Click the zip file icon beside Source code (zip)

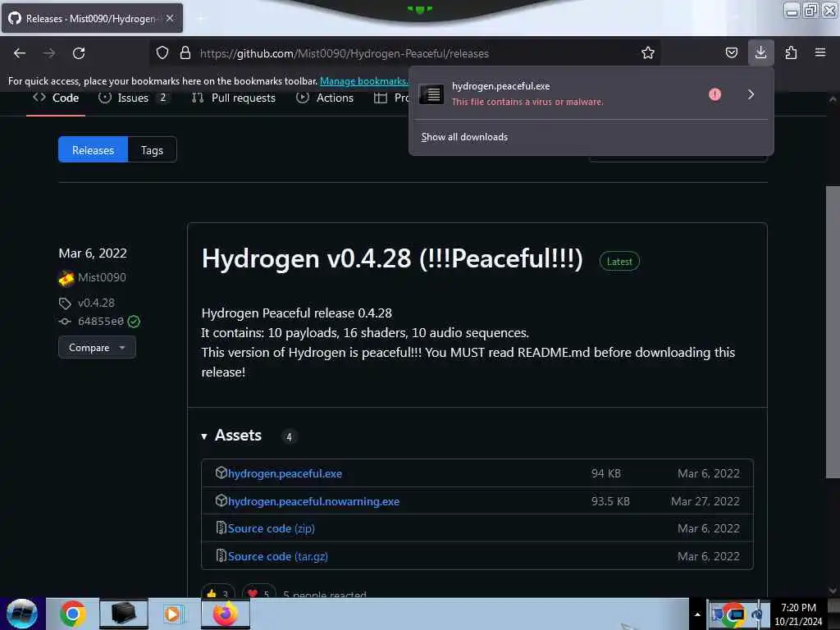coord(221,527)
